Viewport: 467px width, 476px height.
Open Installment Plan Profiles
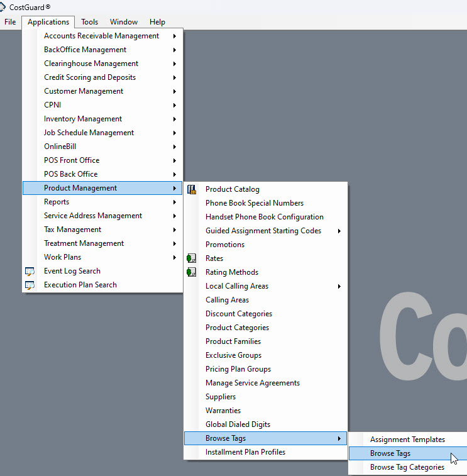265,452
